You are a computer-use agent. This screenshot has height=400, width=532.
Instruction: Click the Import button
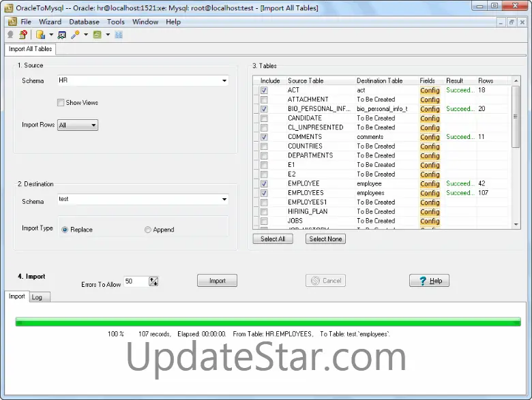click(217, 281)
